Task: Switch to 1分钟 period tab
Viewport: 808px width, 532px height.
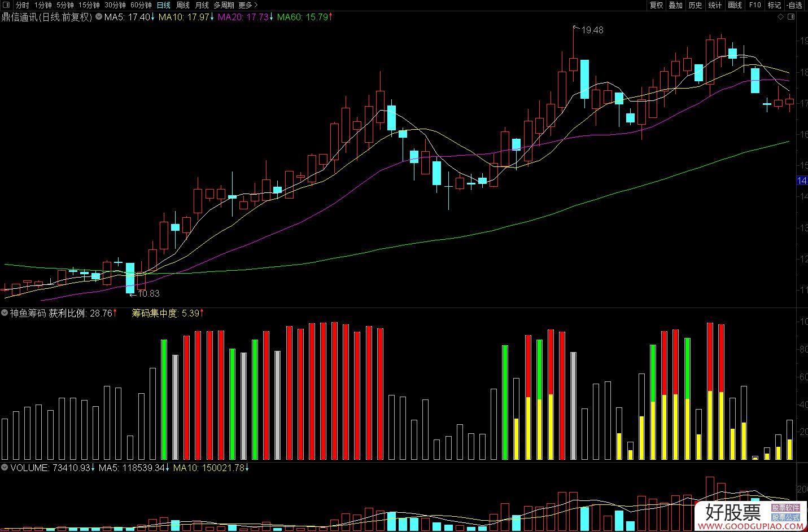Action: [43, 5]
